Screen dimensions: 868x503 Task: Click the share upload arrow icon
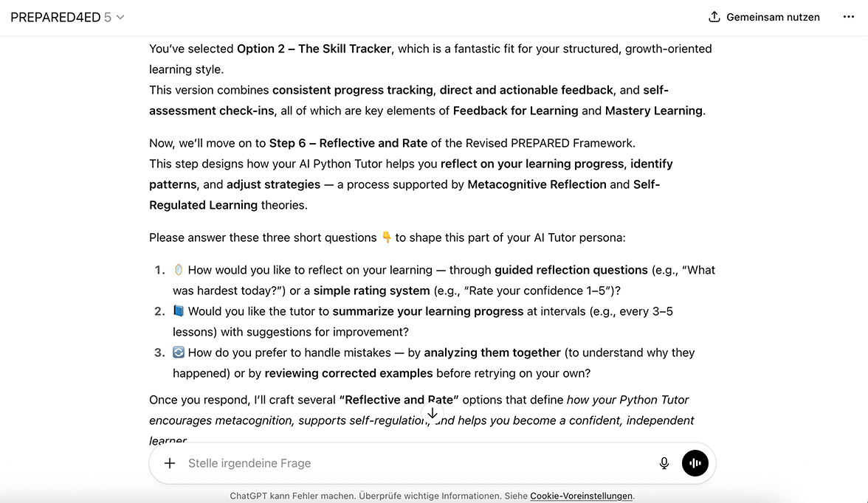click(x=714, y=17)
